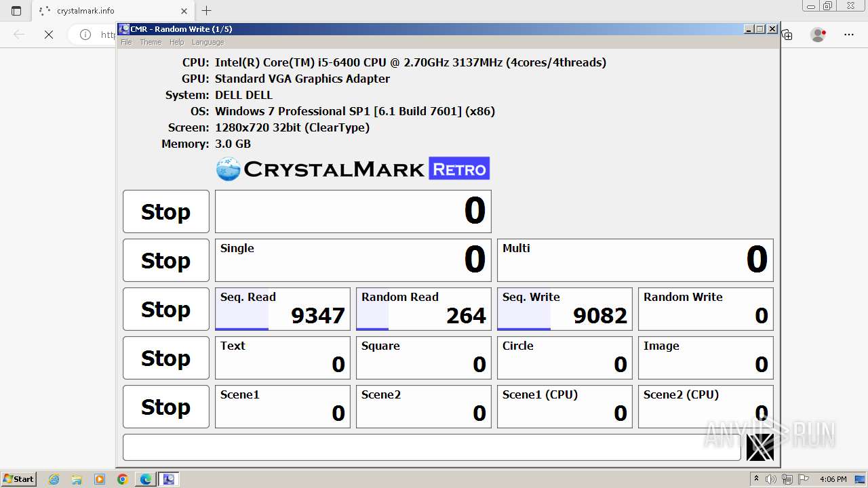The height and width of the screenshot is (488, 868).
Task: Click the Random Write score box
Action: [706, 309]
